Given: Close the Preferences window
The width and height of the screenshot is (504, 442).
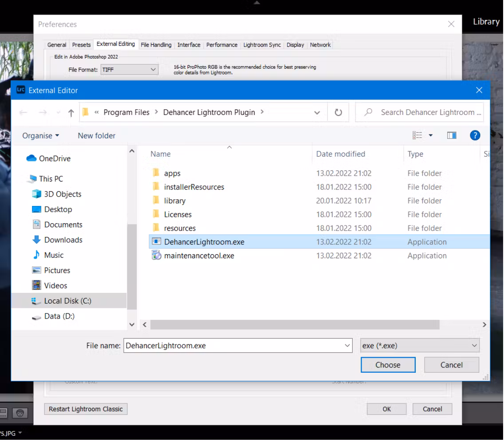Looking at the screenshot, I should [x=451, y=24].
